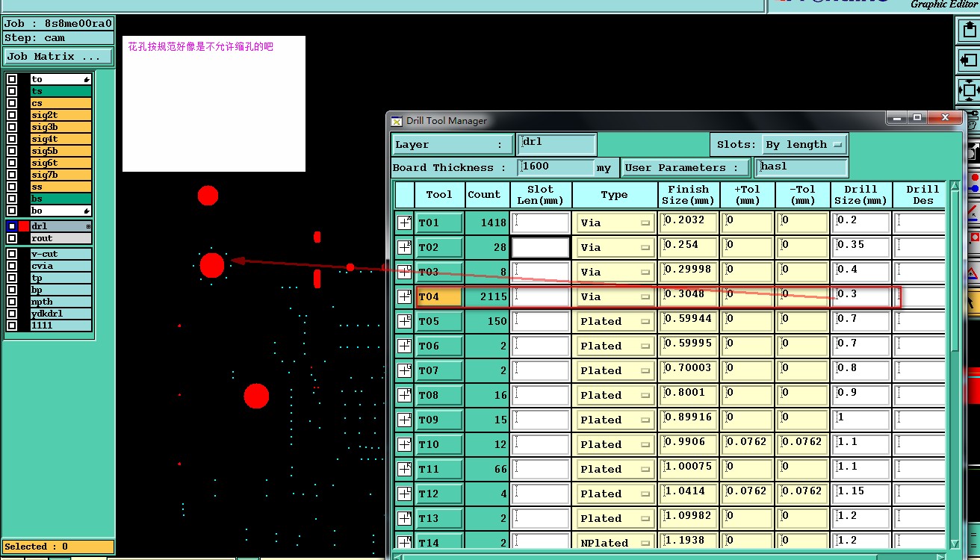This screenshot has width=980, height=560.
Task: Click the Layer label button
Action: [x=452, y=145]
